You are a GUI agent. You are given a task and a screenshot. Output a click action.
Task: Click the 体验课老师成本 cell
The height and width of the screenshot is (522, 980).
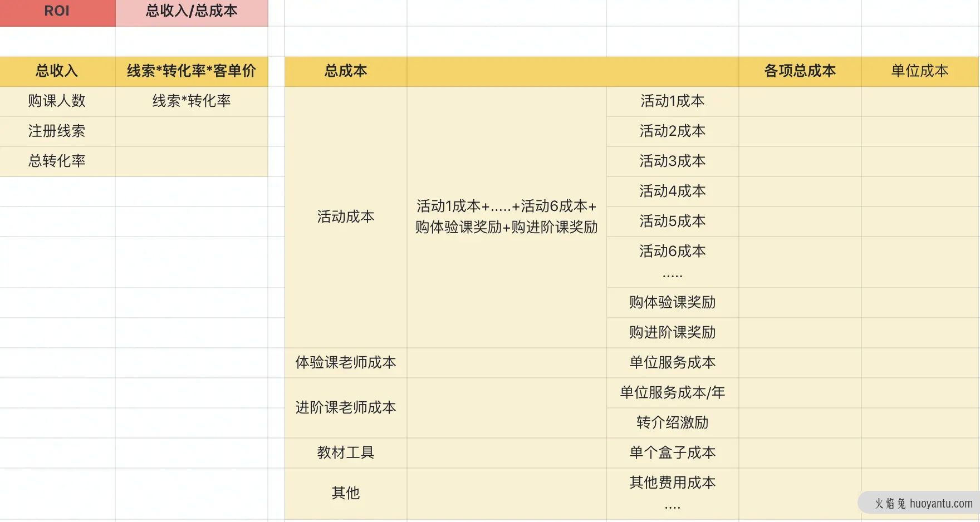pyautogui.click(x=346, y=363)
